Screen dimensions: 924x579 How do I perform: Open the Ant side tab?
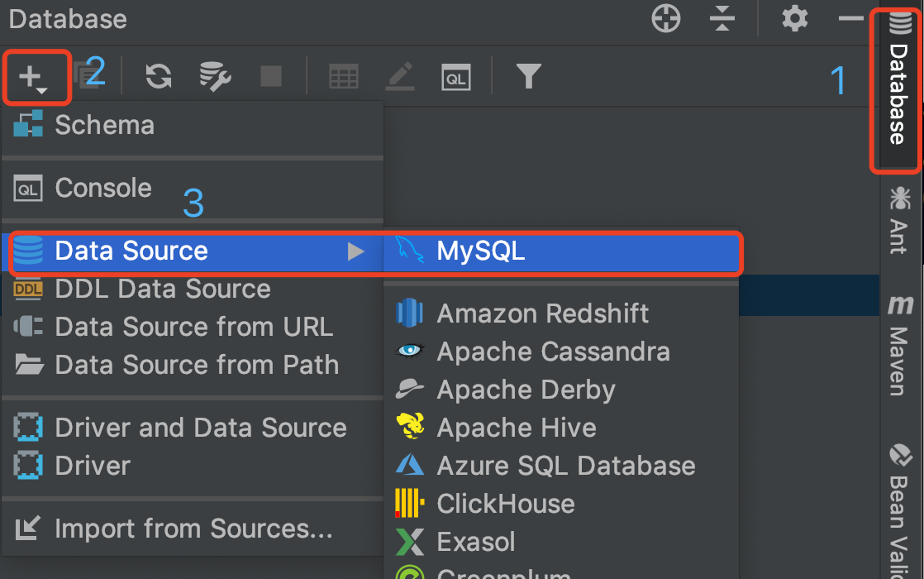(x=899, y=219)
